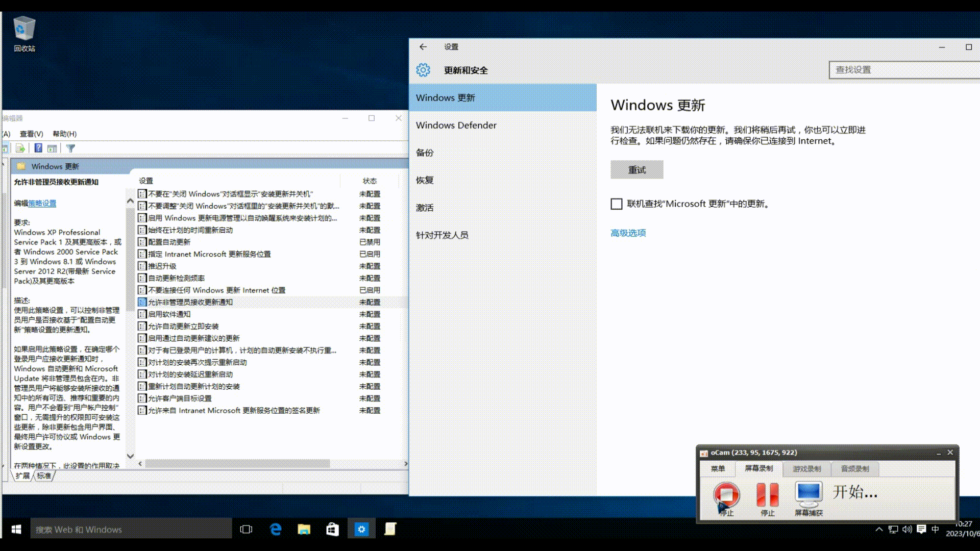This screenshot has height=551, width=980.
Task: Open Microsoft Edge from the taskbar
Action: pyautogui.click(x=276, y=530)
